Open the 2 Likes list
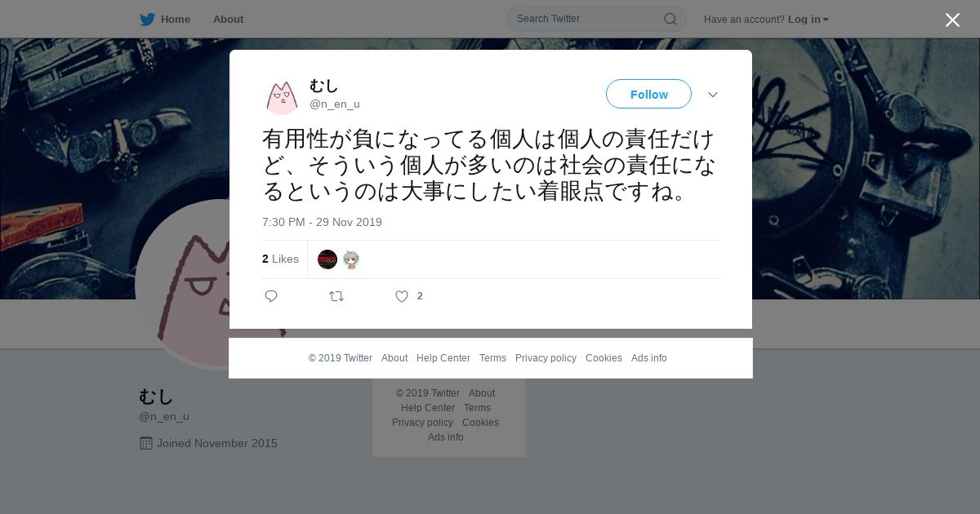Viewport: 980px width, 514px height. tap(280, 259)
